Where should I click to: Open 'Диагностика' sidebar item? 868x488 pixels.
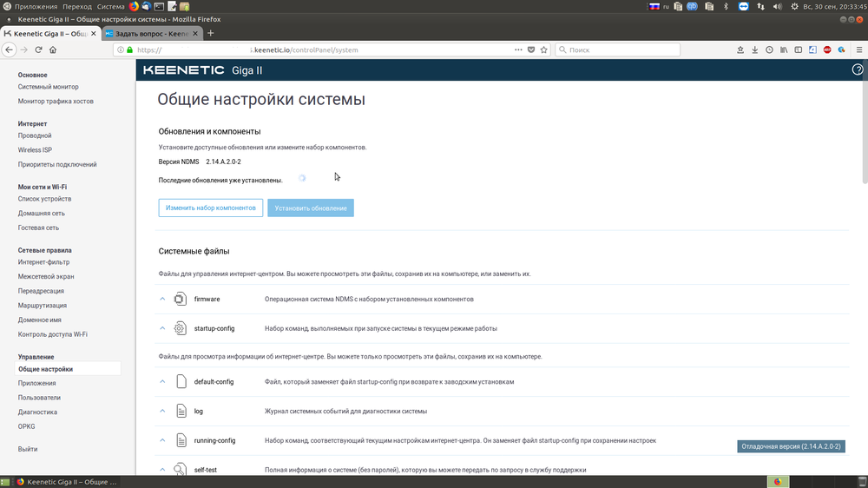coord(37,412)
